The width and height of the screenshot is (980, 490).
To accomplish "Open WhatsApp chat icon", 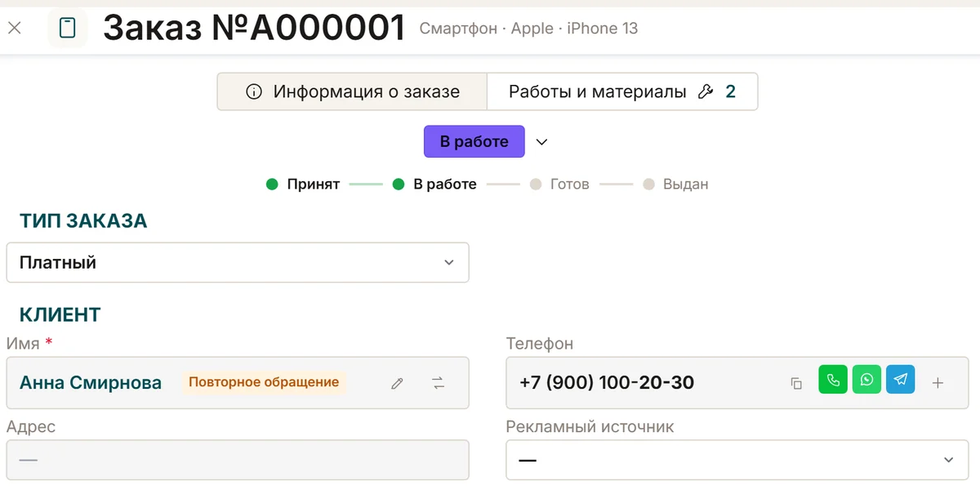I will 866,380.
